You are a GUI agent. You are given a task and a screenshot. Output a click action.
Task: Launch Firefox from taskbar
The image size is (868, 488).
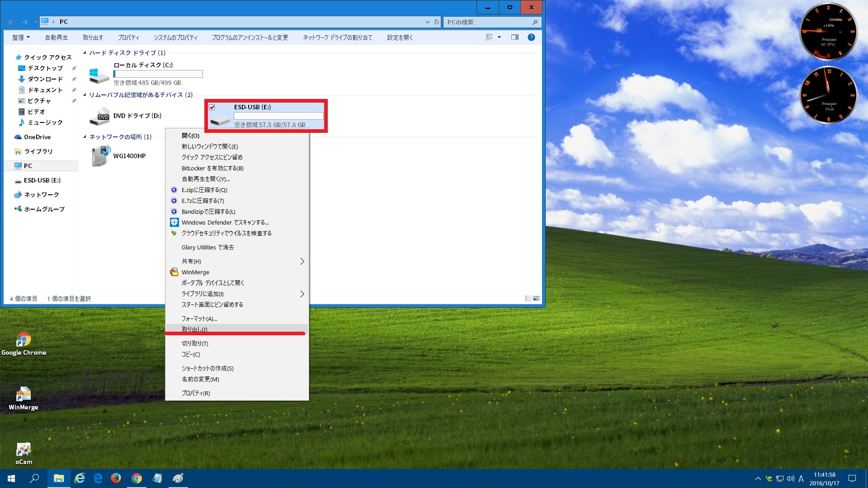pos(116,478)
